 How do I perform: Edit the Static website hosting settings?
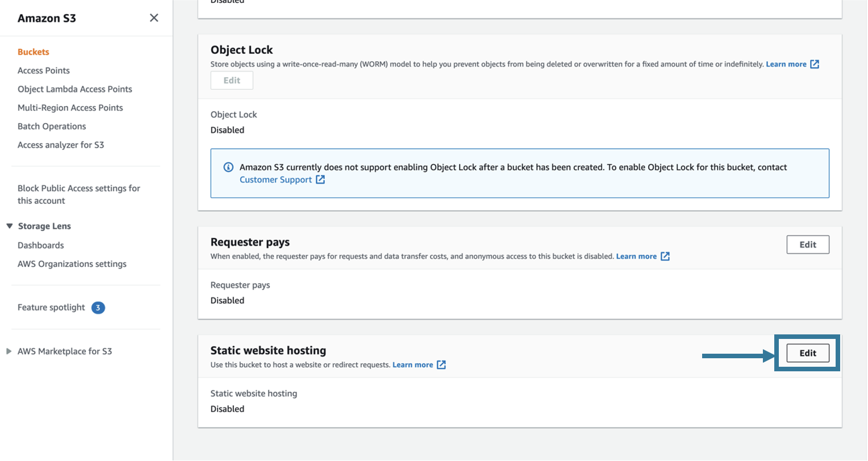(x=807, y=353)
